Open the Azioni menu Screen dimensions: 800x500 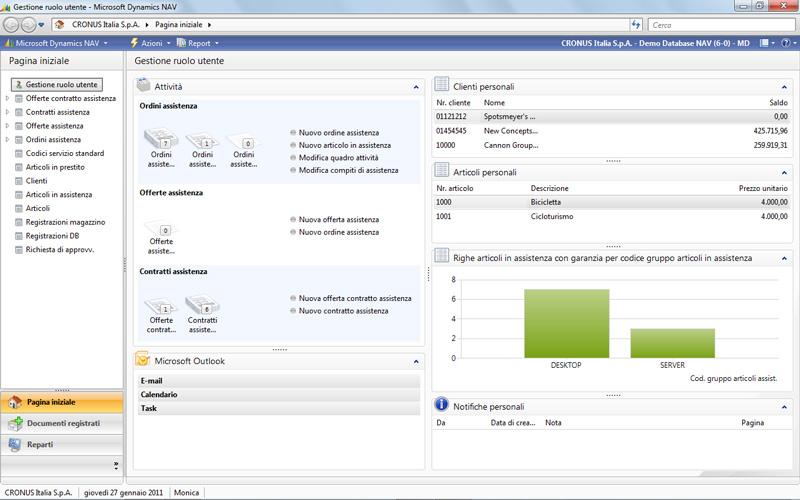coord(151,43)
